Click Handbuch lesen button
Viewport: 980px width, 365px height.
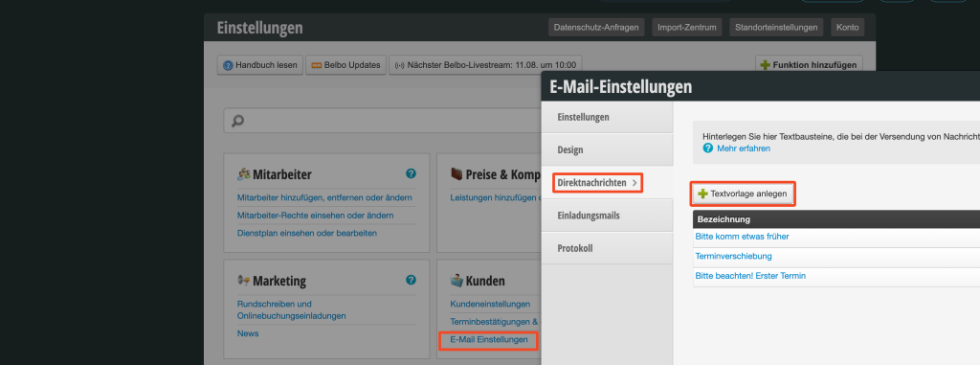[x=260, y=65]
